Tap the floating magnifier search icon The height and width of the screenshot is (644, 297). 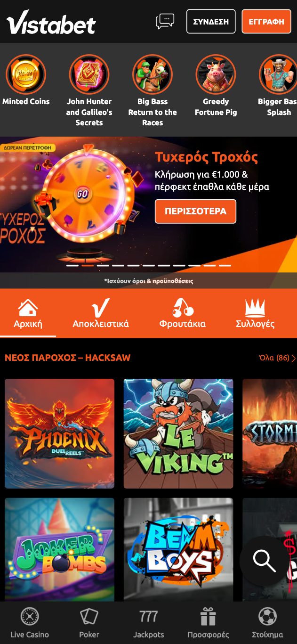[265, 561]
